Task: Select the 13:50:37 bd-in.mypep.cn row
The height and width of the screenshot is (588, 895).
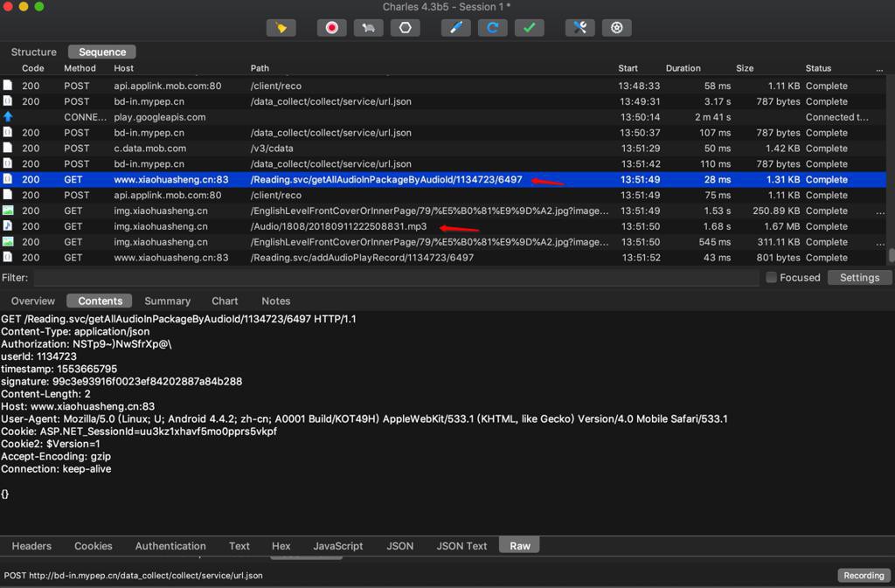Action: coord(443,133)
